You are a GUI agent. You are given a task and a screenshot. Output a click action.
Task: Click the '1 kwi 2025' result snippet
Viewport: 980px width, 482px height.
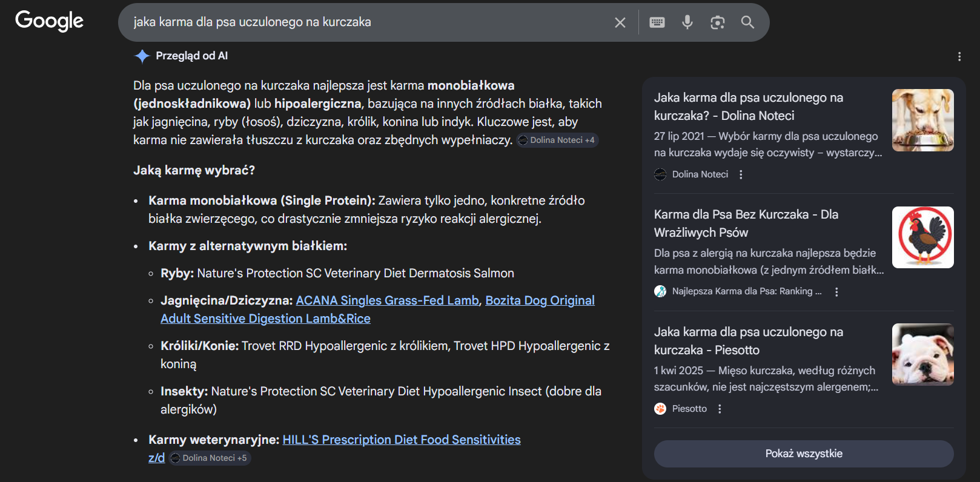point(766,378)
